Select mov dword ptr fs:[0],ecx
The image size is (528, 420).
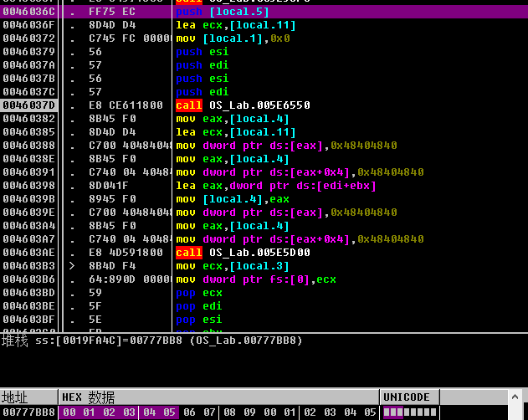[256, 279]
